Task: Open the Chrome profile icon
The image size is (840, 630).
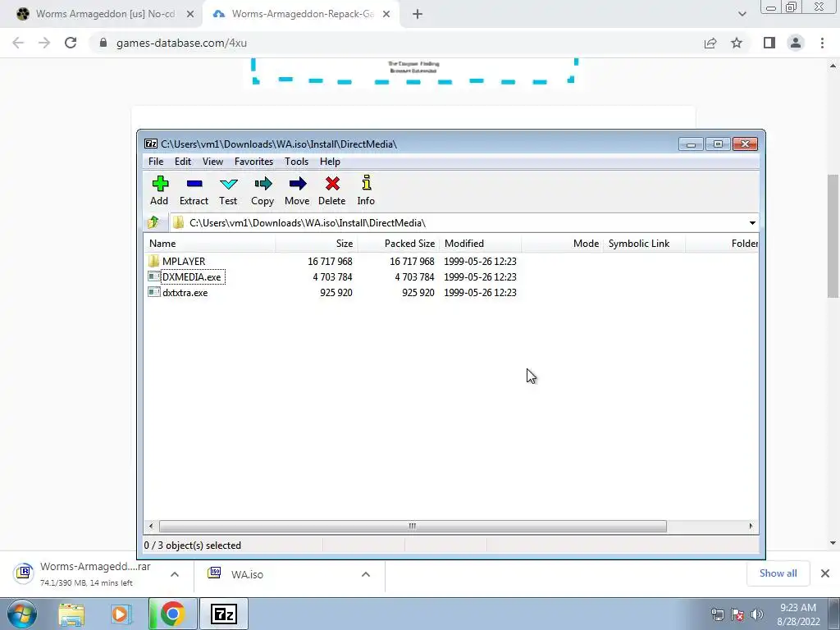Action: point(796,43)
